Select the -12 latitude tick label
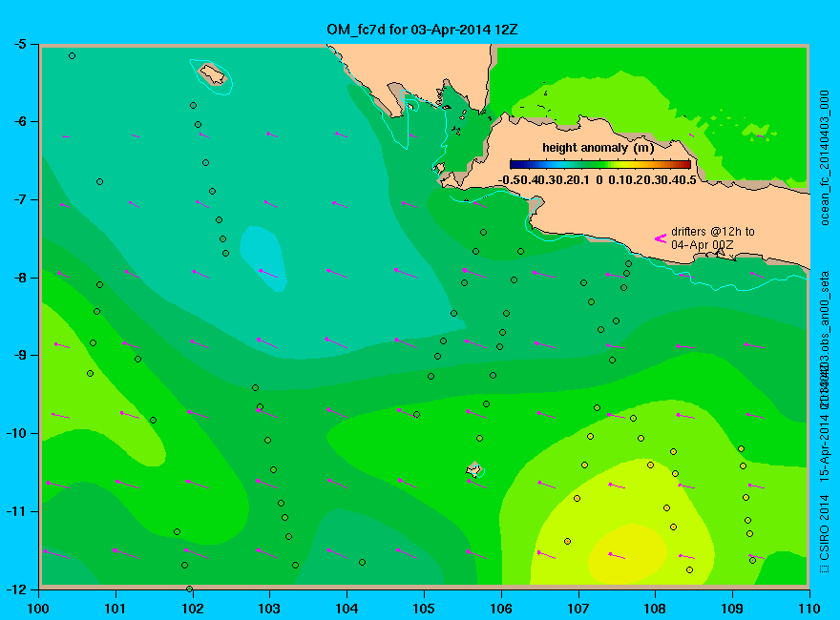The width and height of the screenshot is (840, 620). [x=16, y=589]
